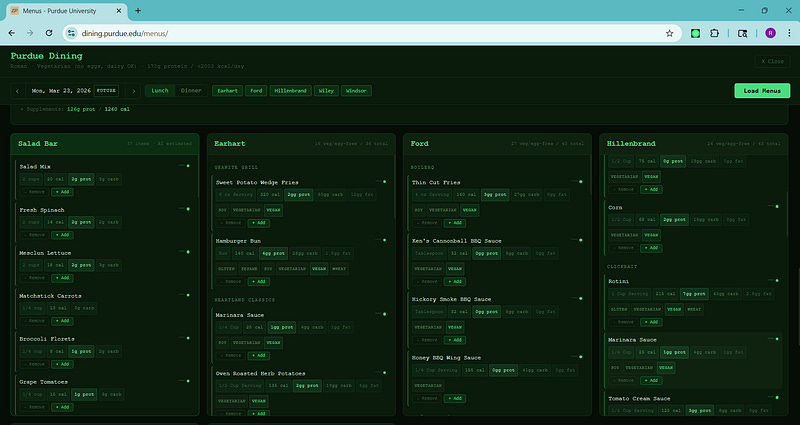Add Corn from Hillenbrand
The width and height of the screenshot is (800, 425).
(x=651, y=248)
